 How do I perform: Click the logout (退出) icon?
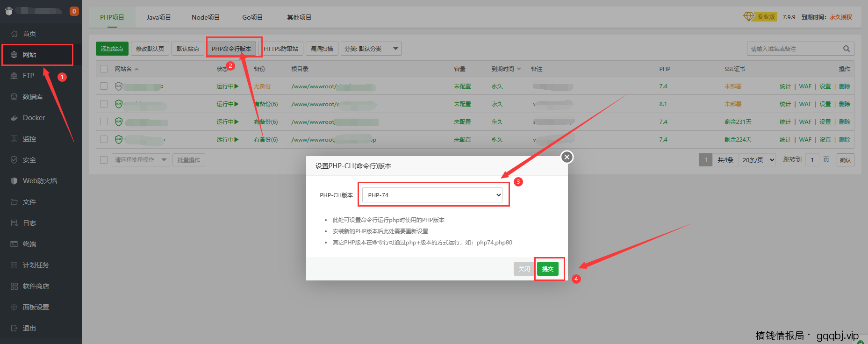[14, 328]
